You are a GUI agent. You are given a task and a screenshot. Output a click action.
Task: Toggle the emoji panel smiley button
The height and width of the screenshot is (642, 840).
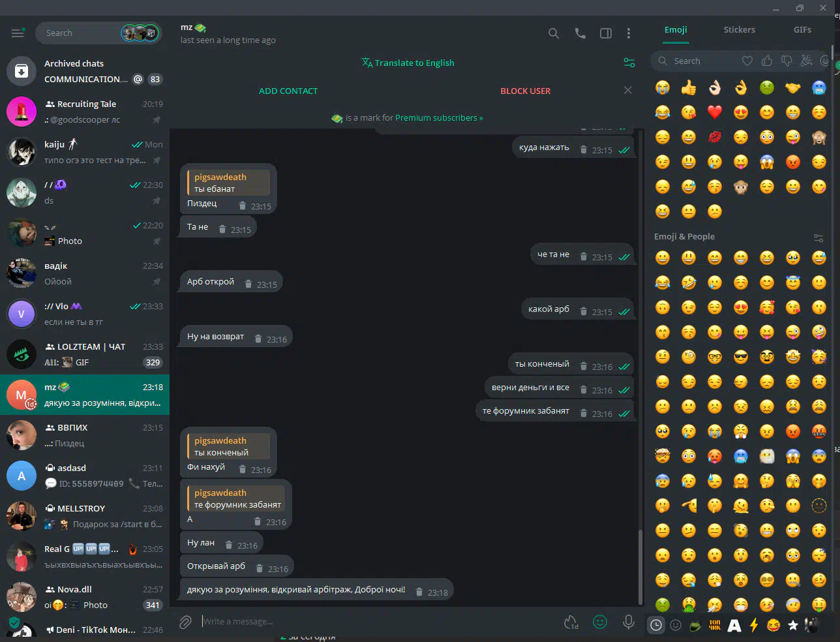click(599, 622)
